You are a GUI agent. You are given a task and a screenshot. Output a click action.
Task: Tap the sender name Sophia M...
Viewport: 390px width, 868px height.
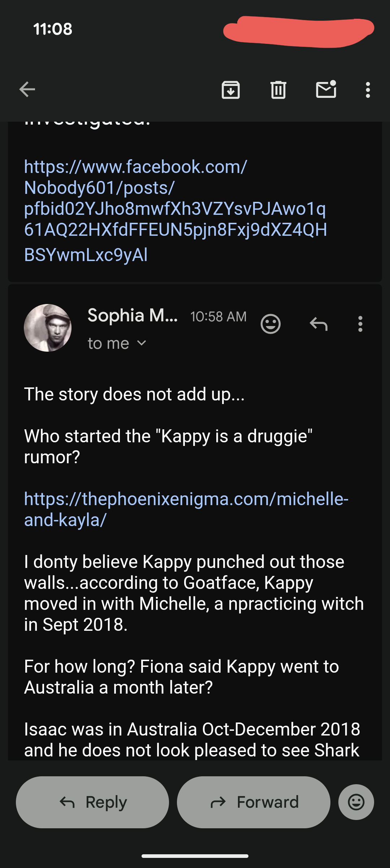[133, 316]
